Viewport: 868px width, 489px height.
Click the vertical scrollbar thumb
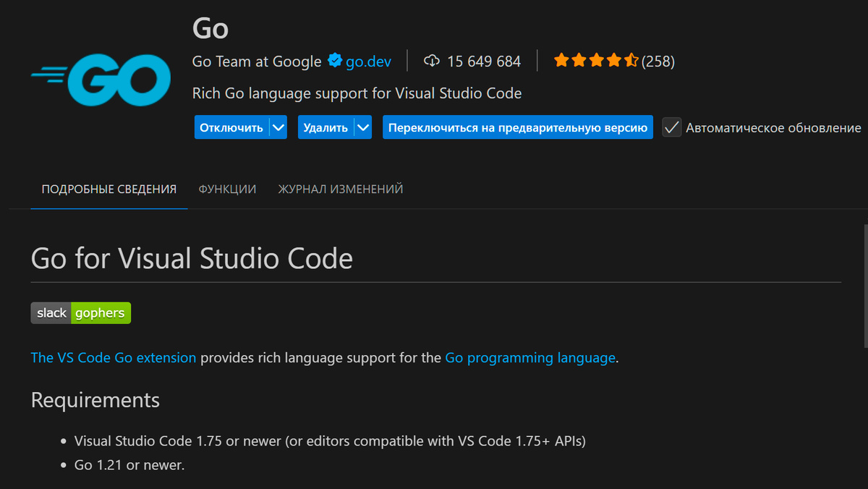[x=865, y=286]
